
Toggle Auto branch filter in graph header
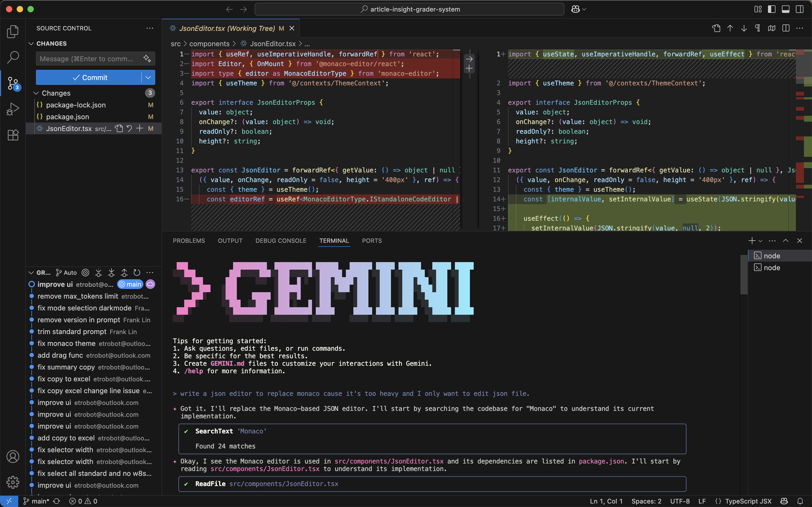point(66,273)
